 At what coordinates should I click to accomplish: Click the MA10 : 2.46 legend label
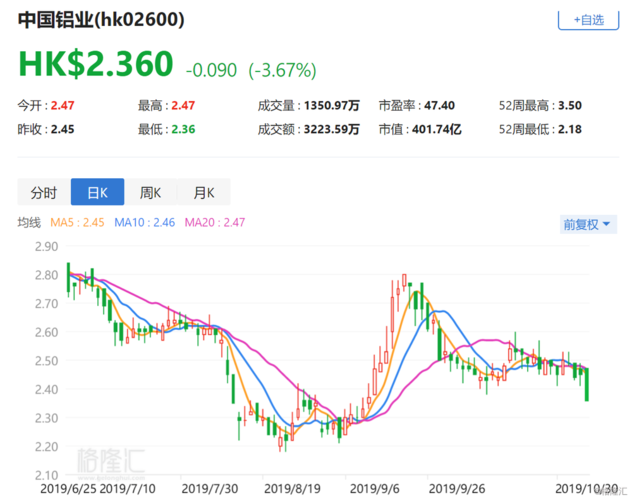[x=145, y=222]
